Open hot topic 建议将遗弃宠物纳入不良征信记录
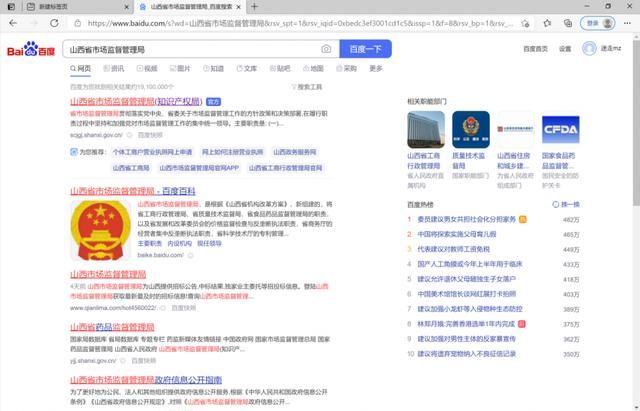 tap(467, 354)
